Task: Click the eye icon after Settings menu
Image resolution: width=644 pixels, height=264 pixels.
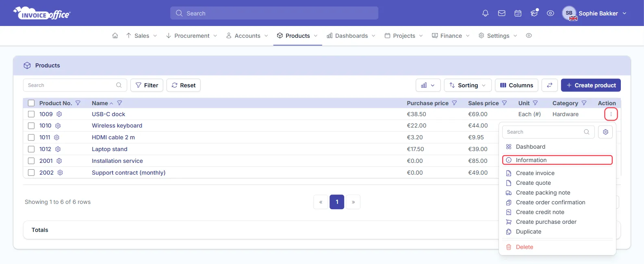Action: [x=529, y=36]
